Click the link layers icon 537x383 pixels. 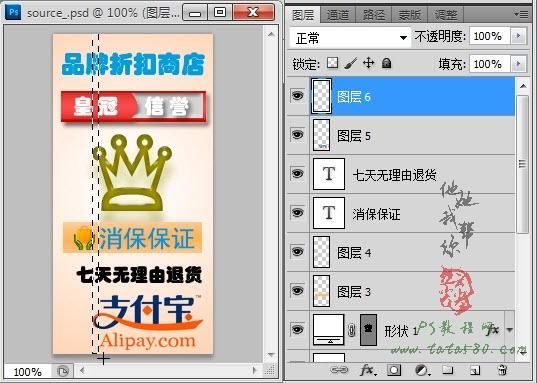coord(339,370)
